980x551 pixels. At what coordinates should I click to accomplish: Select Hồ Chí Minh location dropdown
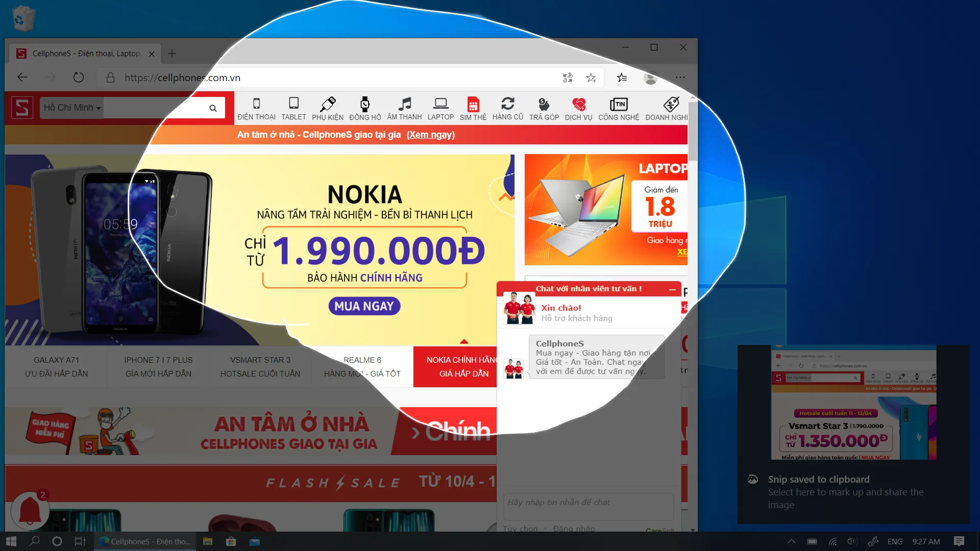click(70, 108)
